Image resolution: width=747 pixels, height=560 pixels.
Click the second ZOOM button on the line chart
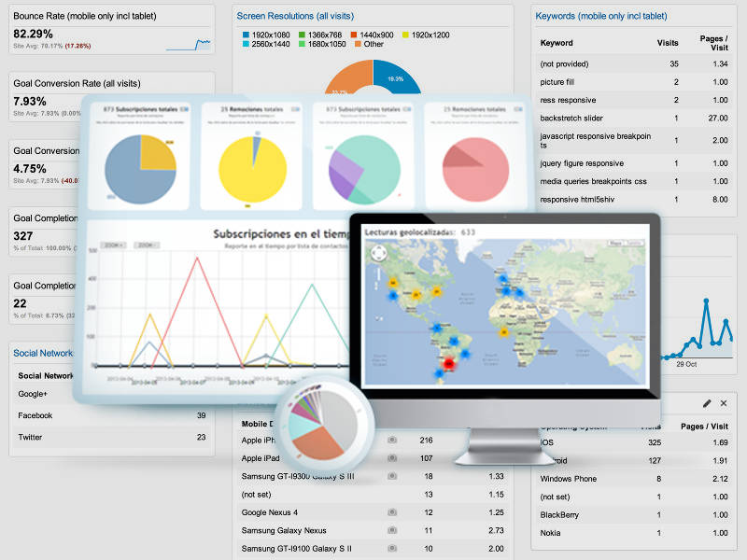click(147, 245)
